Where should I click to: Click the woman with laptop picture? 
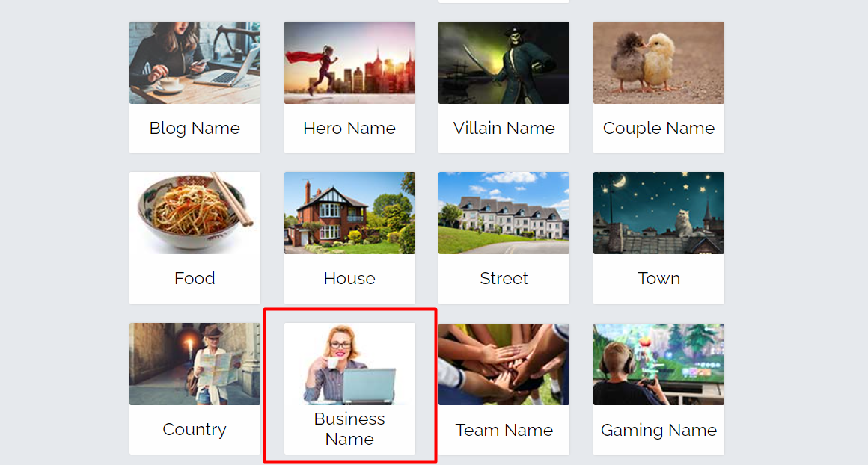coord(349,364)
